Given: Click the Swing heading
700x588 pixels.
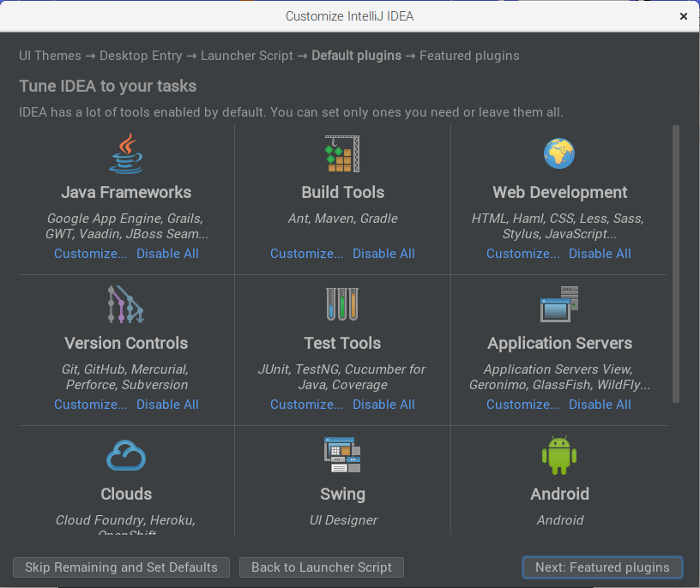Looking at the screenshot, I should (342, 494).
